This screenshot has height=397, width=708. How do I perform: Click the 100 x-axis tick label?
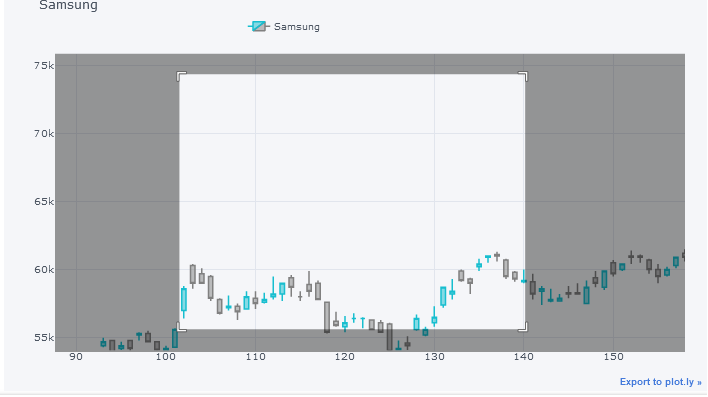coord(166,357)
